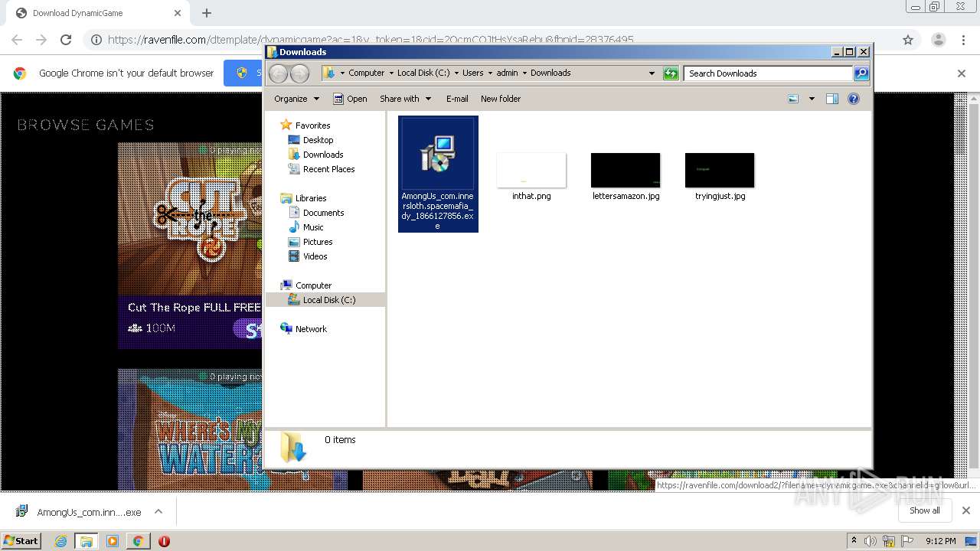Click E-mail in Explorer toolbar

(x=457, y=99)
